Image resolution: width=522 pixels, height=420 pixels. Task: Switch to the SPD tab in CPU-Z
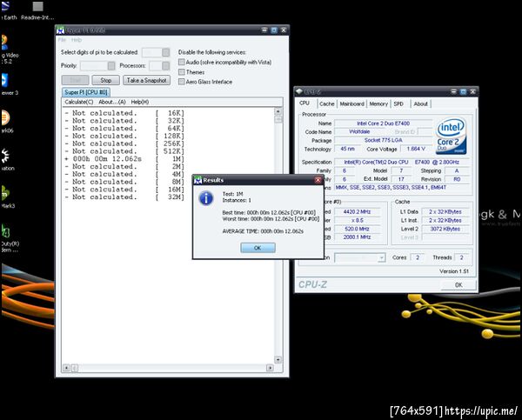pos(398,103)
